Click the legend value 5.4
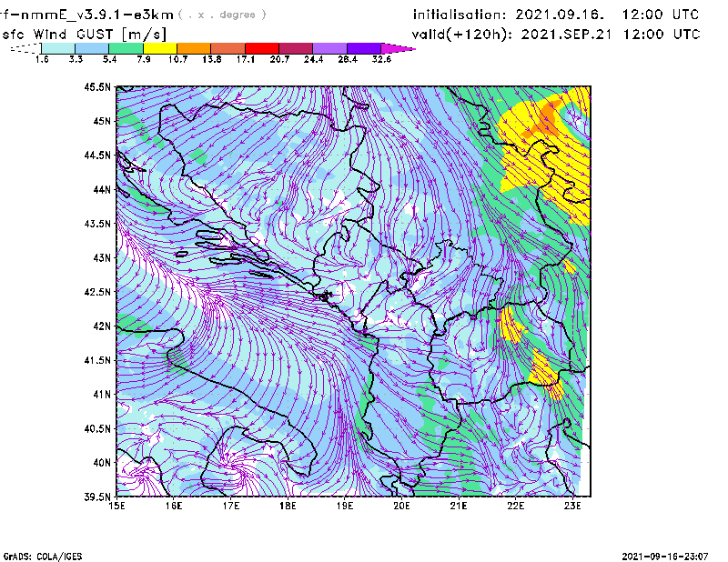Image resolution: width=728 pixels, height=562 pixels. point(109,59)
